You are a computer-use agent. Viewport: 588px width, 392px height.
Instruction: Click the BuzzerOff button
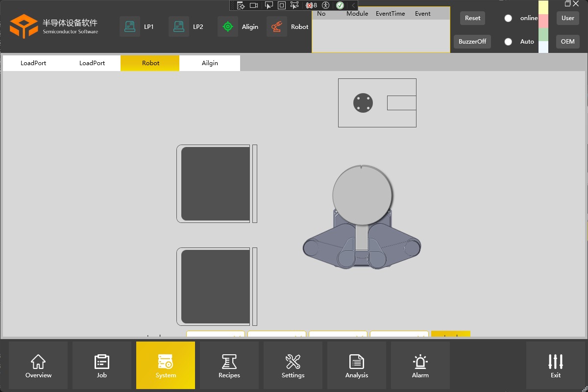[472, 42]
